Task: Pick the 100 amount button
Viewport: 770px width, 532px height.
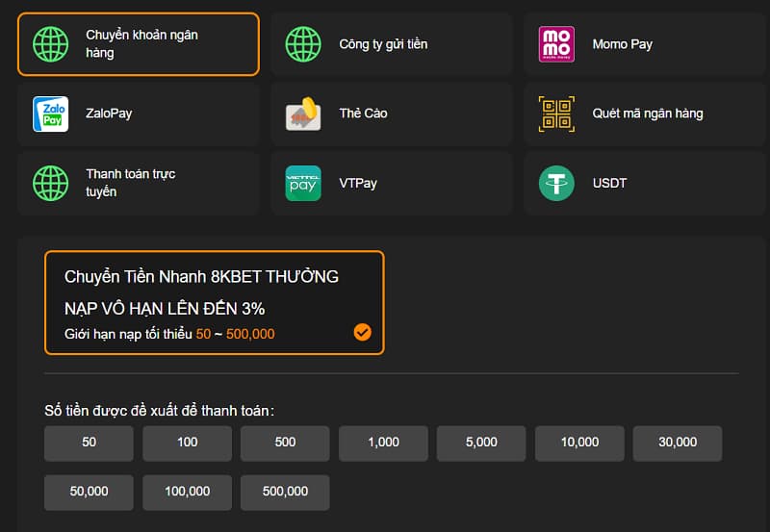Action: click(188, 443)
